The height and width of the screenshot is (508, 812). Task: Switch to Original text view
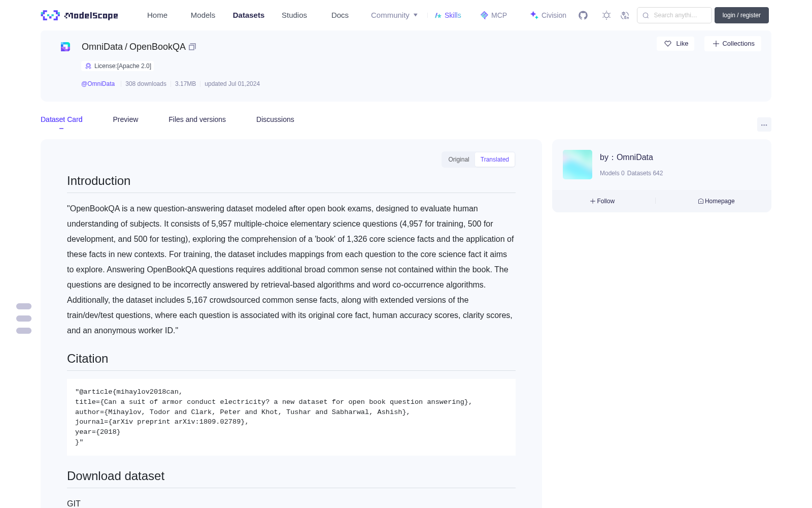point(459,160)
